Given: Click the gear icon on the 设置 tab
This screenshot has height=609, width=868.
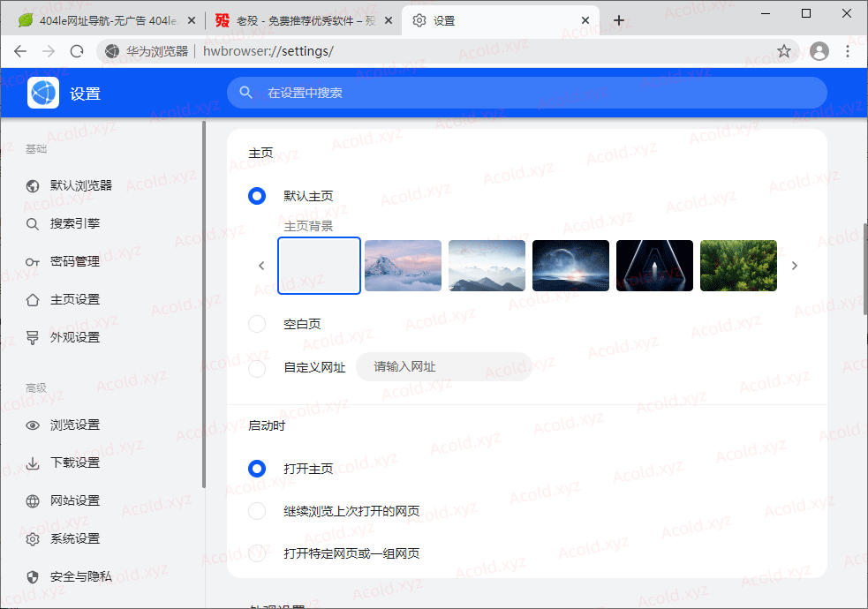Looking at the screenshot, I should tap(419, 20).
